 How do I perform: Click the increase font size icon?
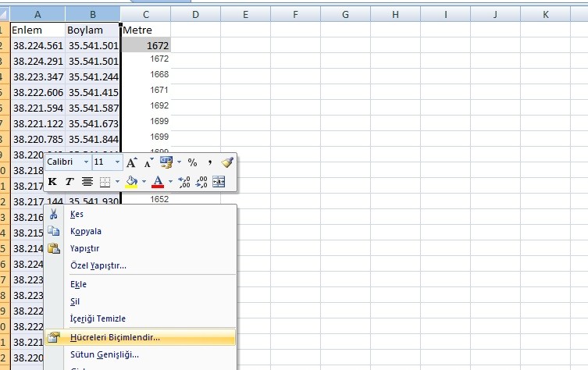click(x=132, y=162)
